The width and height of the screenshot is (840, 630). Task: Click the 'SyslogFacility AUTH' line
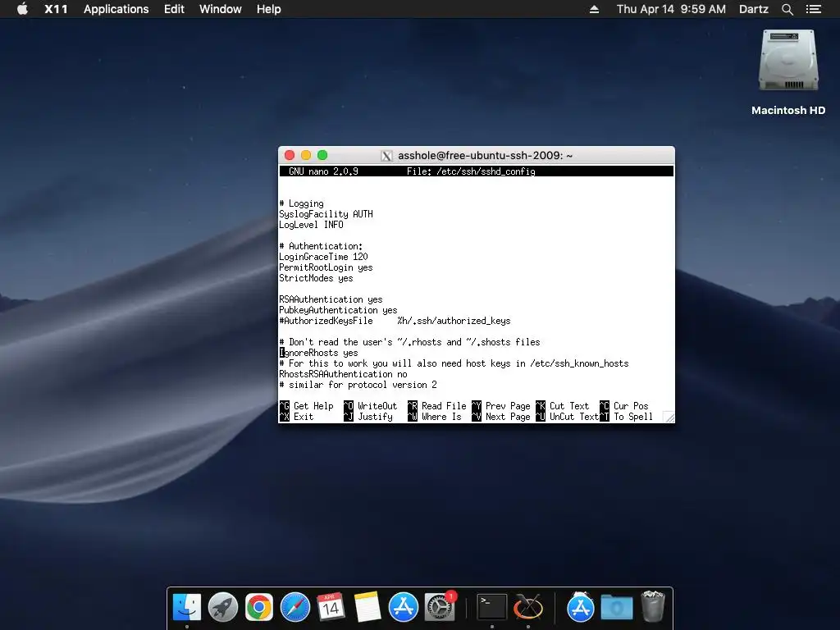[x=326, y=214]
